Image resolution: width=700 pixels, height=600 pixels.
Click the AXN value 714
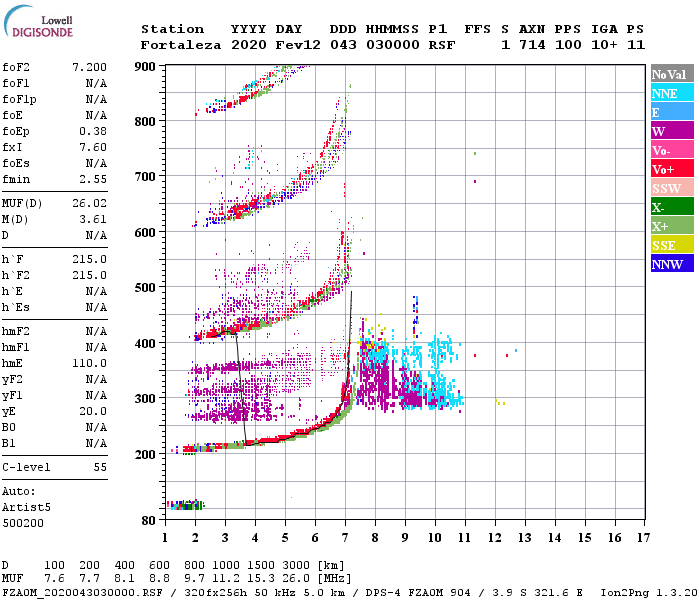click(532, 45)
